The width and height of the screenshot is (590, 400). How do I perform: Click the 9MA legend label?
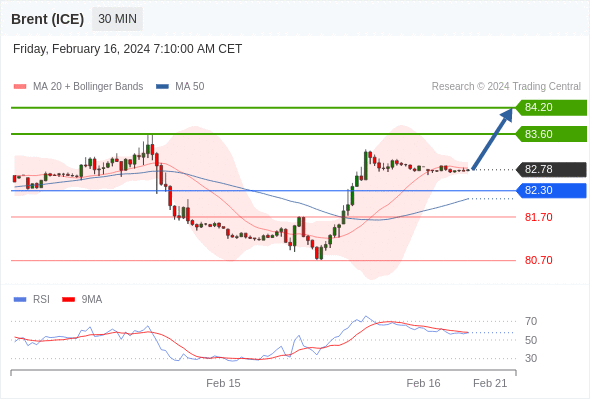click(x=92, y=300)
